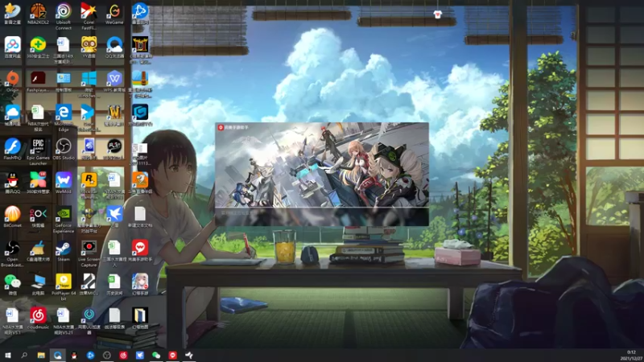644x362 pixels.
Task: Open File Explorer from the taskbar
Action: coord(41,355)
